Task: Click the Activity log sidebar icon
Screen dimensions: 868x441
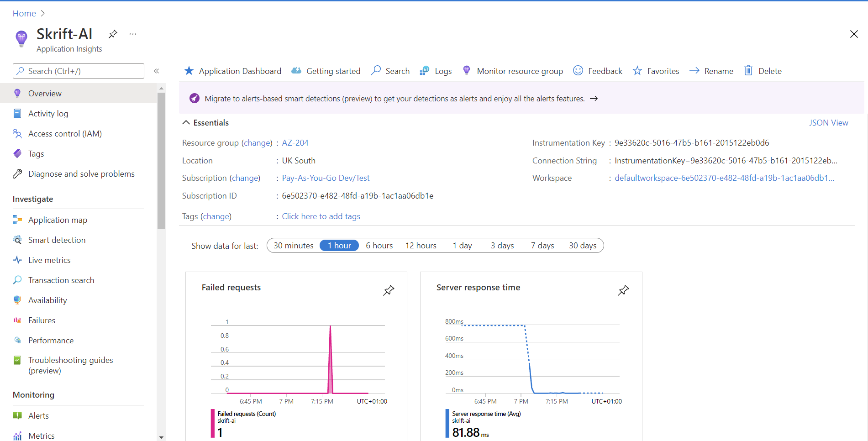Action: [17, 114]
